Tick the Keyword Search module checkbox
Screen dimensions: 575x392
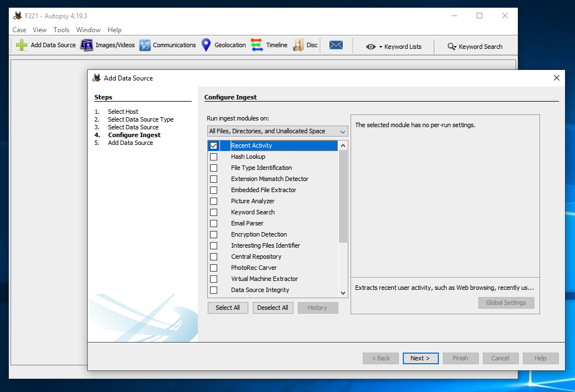pyautogui.click(x=214, y=213)
